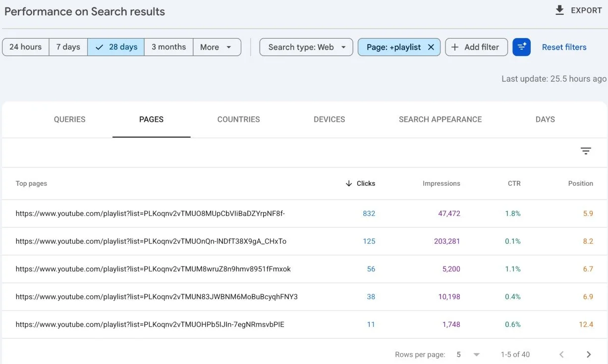Select the 3 months date range
The height and width of the screenshot is (364, 608).
(x=168, y=47)
